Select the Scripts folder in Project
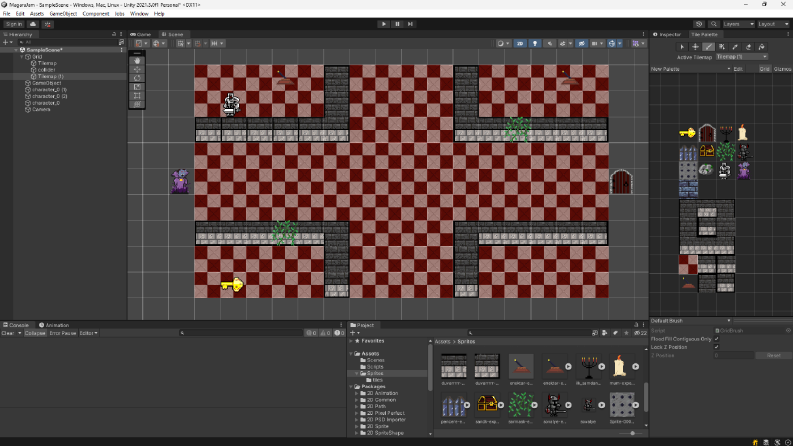Viewport: 793px width, 446px height. pyautogui.click(x=375, y=367)
